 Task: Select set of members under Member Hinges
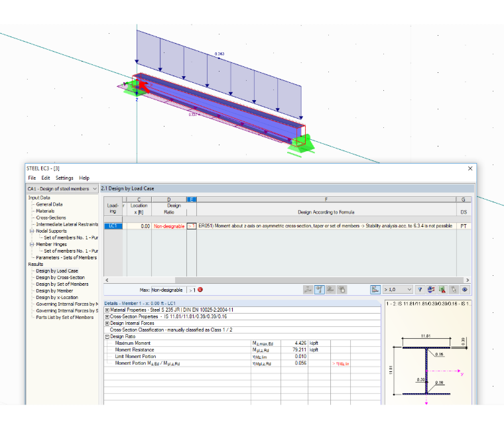pos(71,251)
